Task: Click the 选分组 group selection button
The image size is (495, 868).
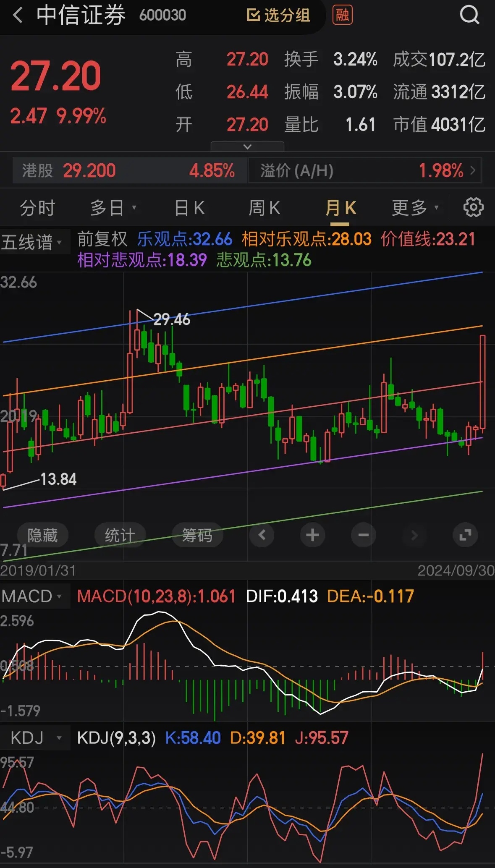Action: click(x=278, y=16)
